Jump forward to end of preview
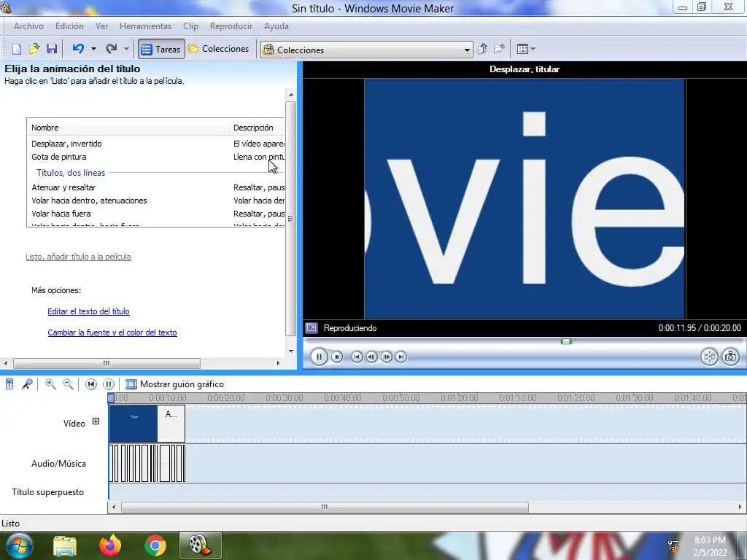747x560 pixels. point(401,357)
